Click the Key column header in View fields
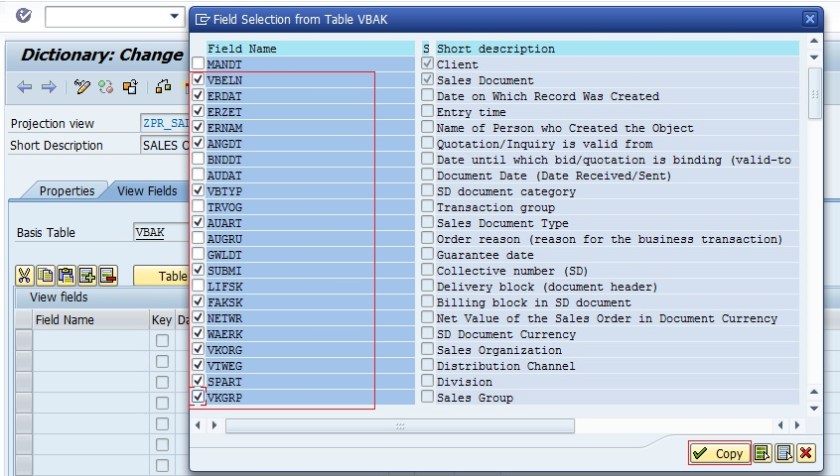The height and width of the screenshot is (476, 840). (x=162, y=320)
